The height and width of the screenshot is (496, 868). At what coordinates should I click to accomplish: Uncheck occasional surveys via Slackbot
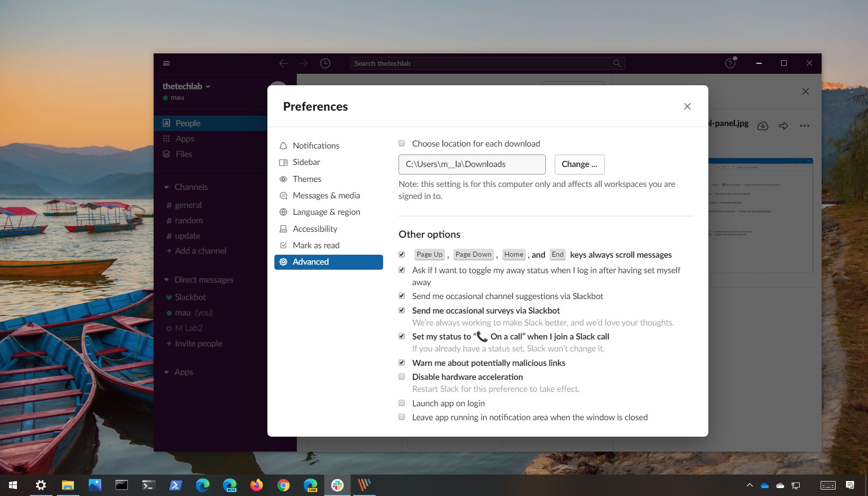point(402,310)
